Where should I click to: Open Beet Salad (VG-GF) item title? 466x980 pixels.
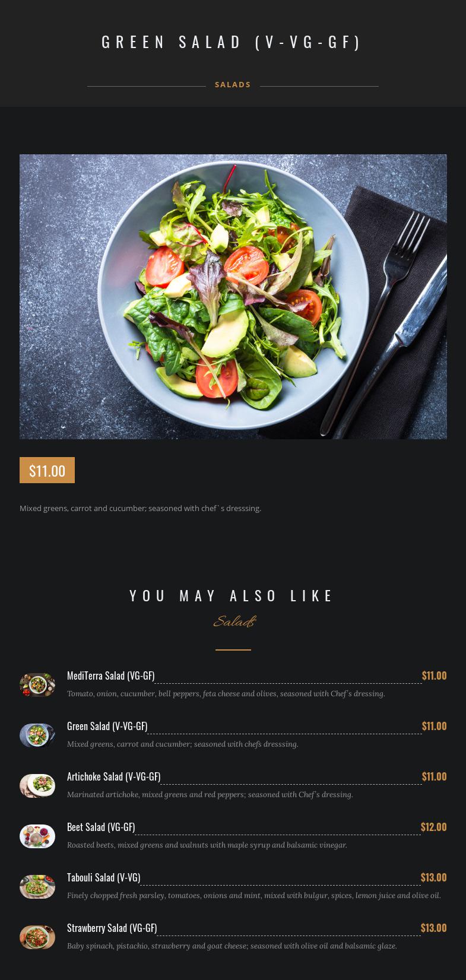tap(101, 827)
